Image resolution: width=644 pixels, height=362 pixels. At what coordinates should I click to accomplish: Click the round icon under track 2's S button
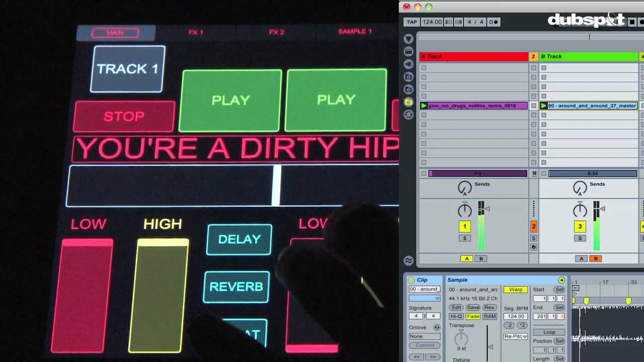click(534, 247)
